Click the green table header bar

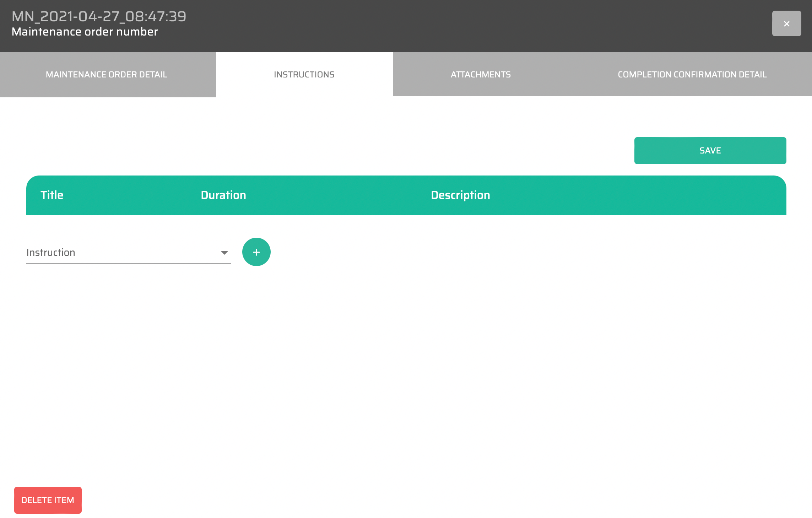tap(639, 195)
